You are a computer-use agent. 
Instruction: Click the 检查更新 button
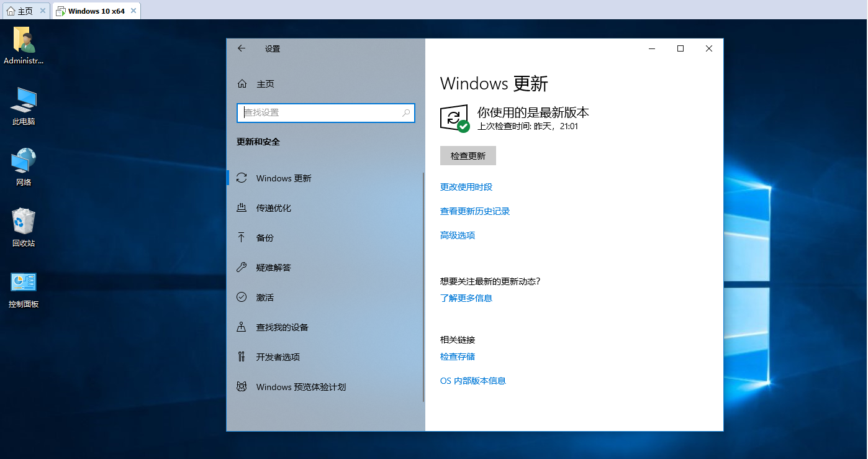click(468, 156)
